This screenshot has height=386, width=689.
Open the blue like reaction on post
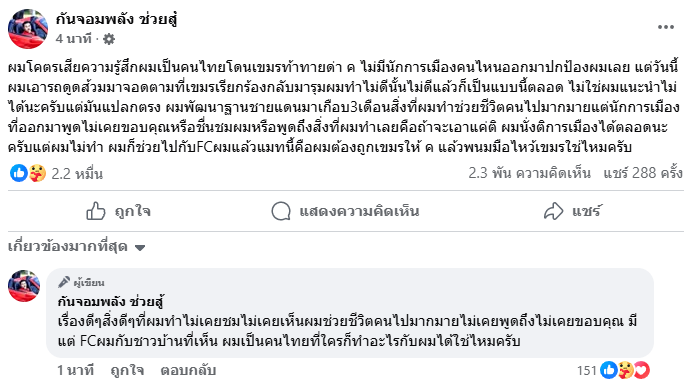coord(19,173)
